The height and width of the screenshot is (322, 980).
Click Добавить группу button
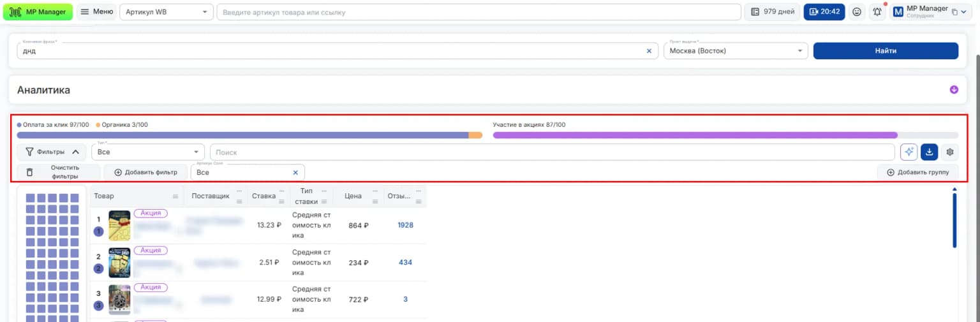pos(918,172)
